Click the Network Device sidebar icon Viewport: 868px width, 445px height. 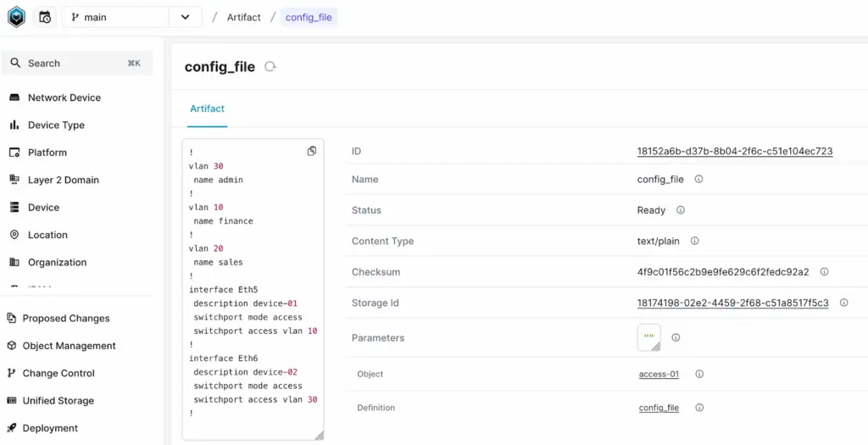(x=14, y=97)
